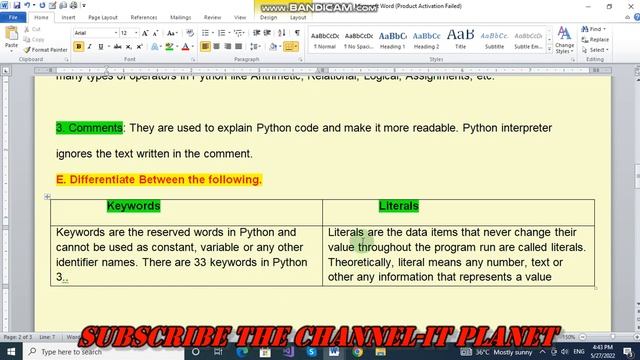Click the Numbering list icon

(222, 33)
